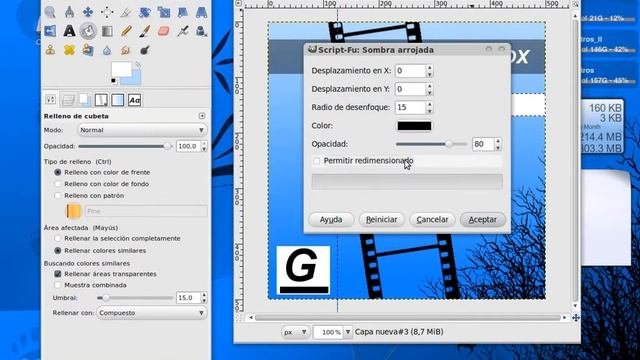The height and width of the screenshot is (360, 640).
Task: Select the Shear tool
Action: [x=182, y=12]
